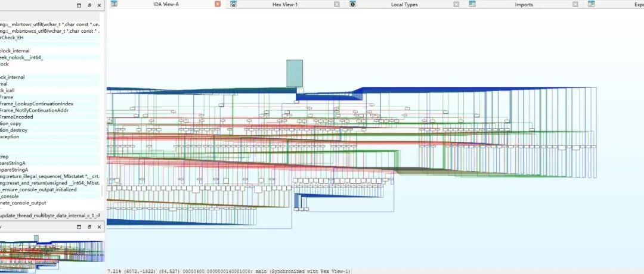
Task: Switch to the Hex View-1 tab
Action: tap(285, 4)
